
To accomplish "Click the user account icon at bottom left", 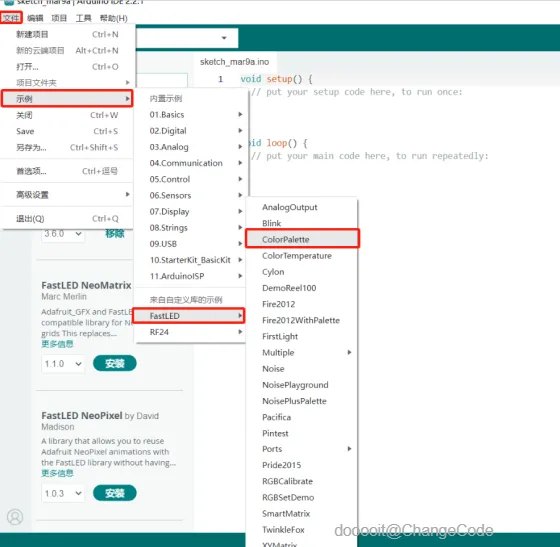I will tap(15, 517).
